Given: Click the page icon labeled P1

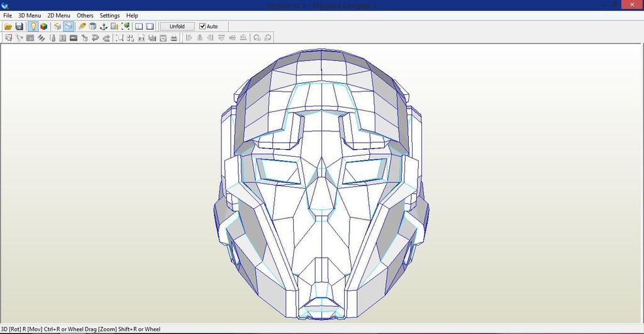Looking at the screenshot, I should click(142, 38).
